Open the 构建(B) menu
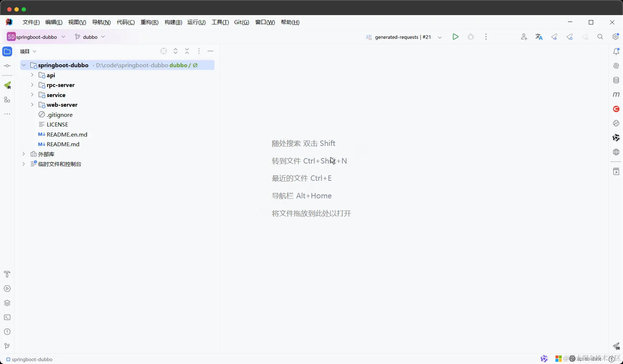 [173, 22]
